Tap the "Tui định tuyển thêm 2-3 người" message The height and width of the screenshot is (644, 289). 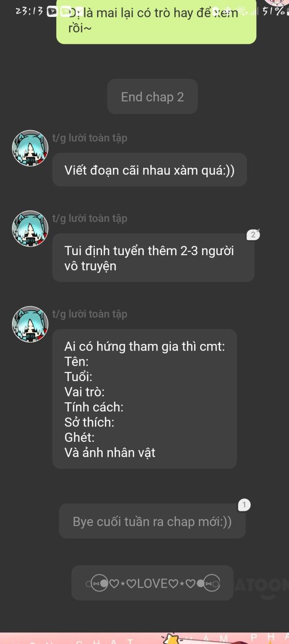click(153, 258)
